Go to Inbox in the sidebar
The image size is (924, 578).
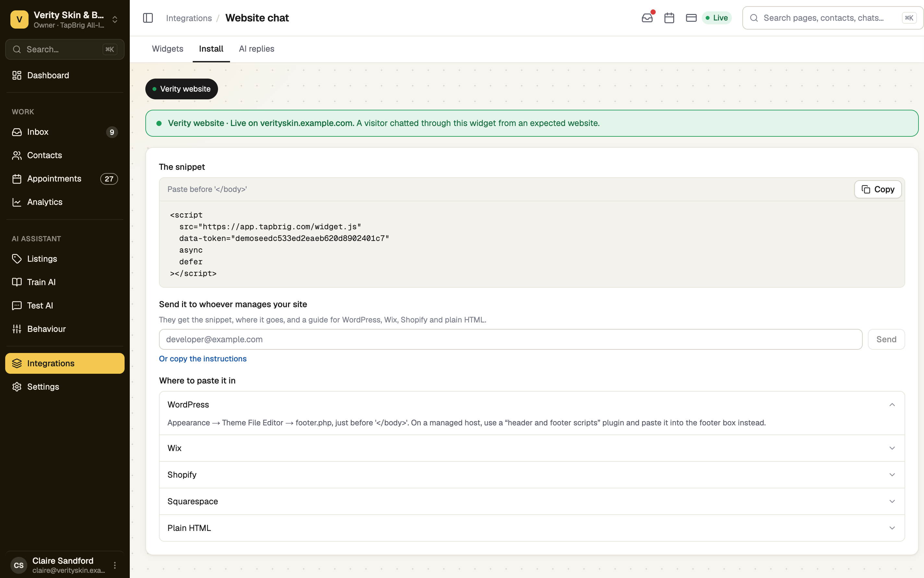(65, 132)
